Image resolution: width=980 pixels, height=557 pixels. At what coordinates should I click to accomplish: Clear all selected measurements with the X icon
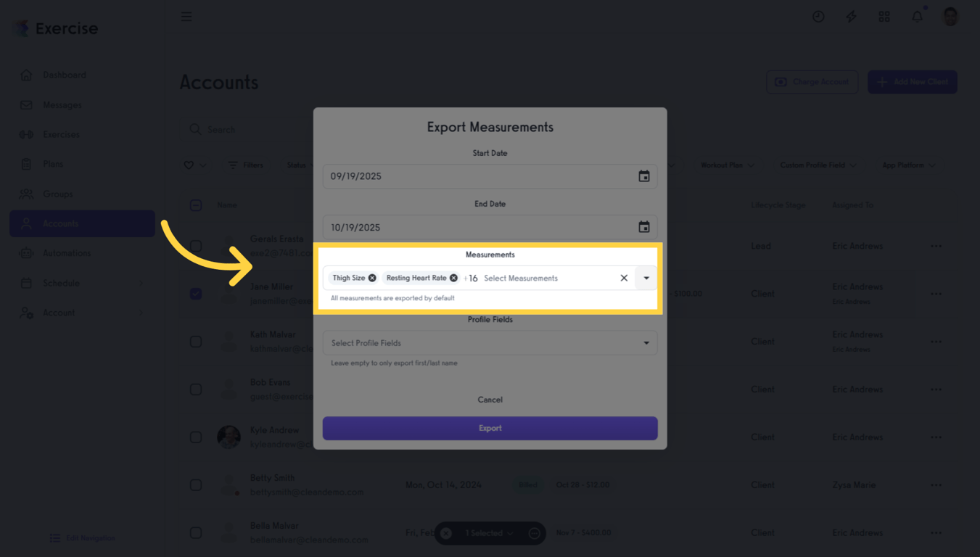coord(624,277)
